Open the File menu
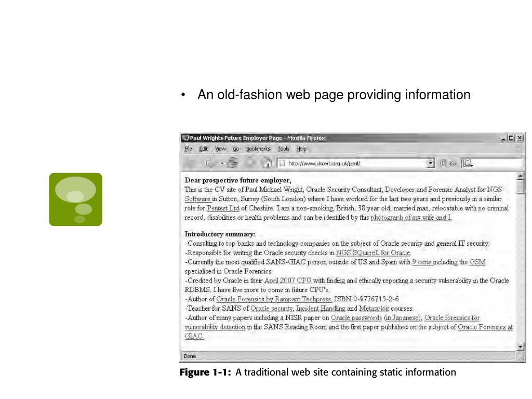The width and height of the screenshot is (532, 399). pyautogui.click(x=188, y=149)
